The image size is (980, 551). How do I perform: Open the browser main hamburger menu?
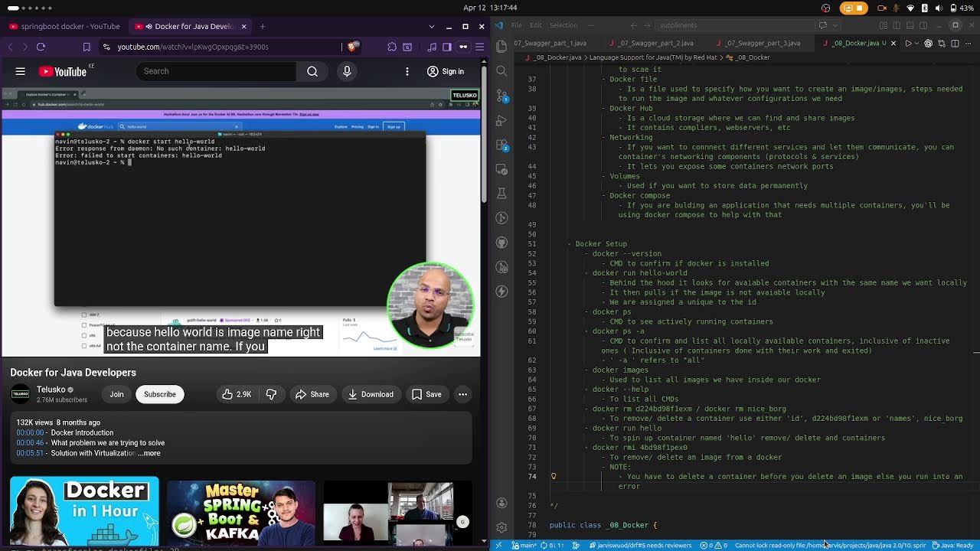(480, 47)
